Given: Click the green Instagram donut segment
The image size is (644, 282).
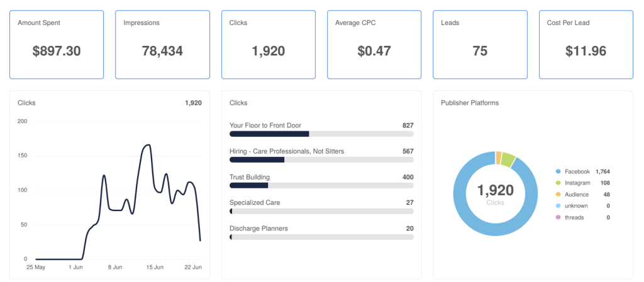Looking at the screenshot, I should [x=508, y=159].
